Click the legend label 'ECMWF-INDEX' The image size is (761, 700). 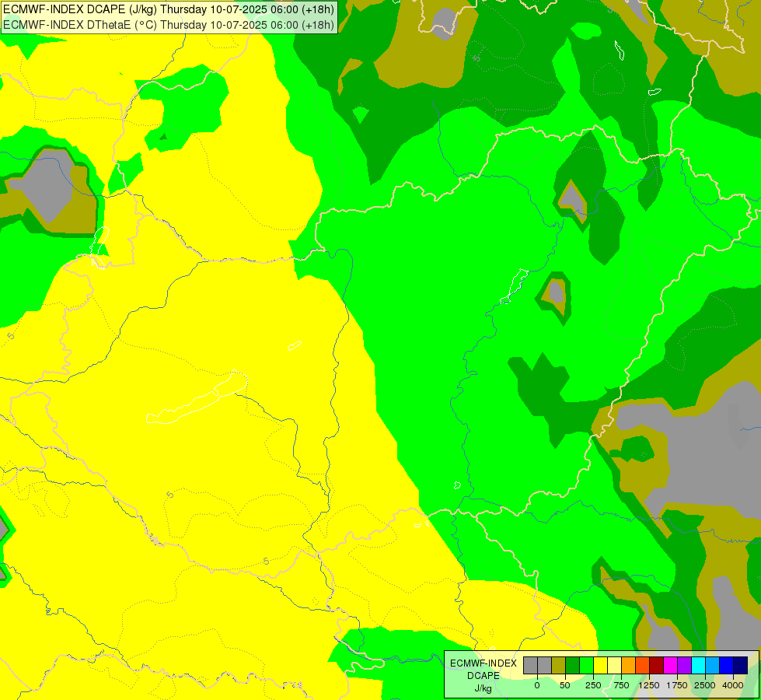pos(483,663)
